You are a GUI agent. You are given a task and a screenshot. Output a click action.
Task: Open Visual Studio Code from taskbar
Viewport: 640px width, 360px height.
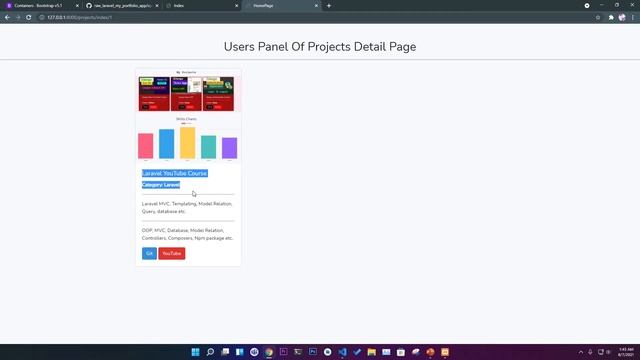click(x=342, y=352)
